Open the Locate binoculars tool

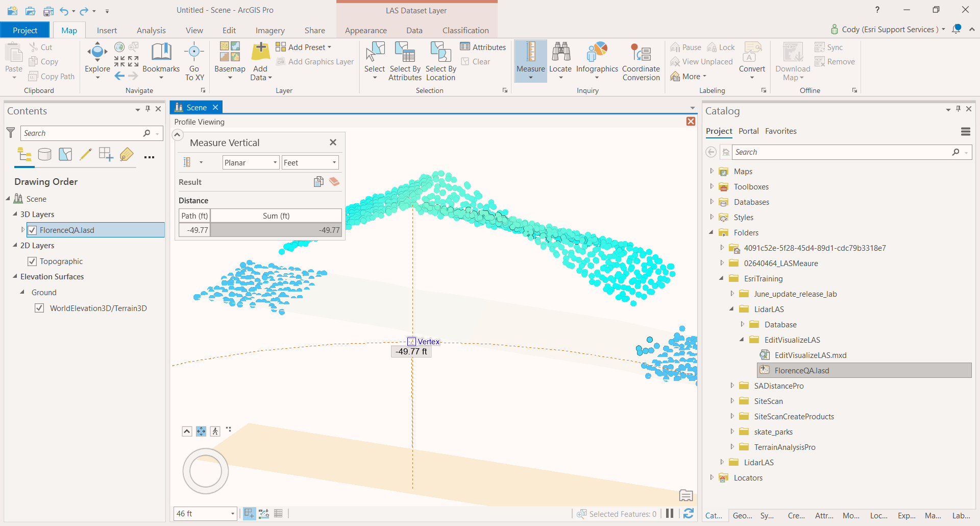pyautogui.click(x=560, y=53)
